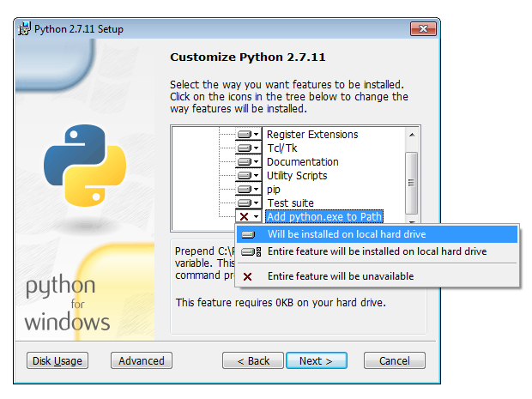Open Test suite install-state dropdown icon

tap(248, 203)
